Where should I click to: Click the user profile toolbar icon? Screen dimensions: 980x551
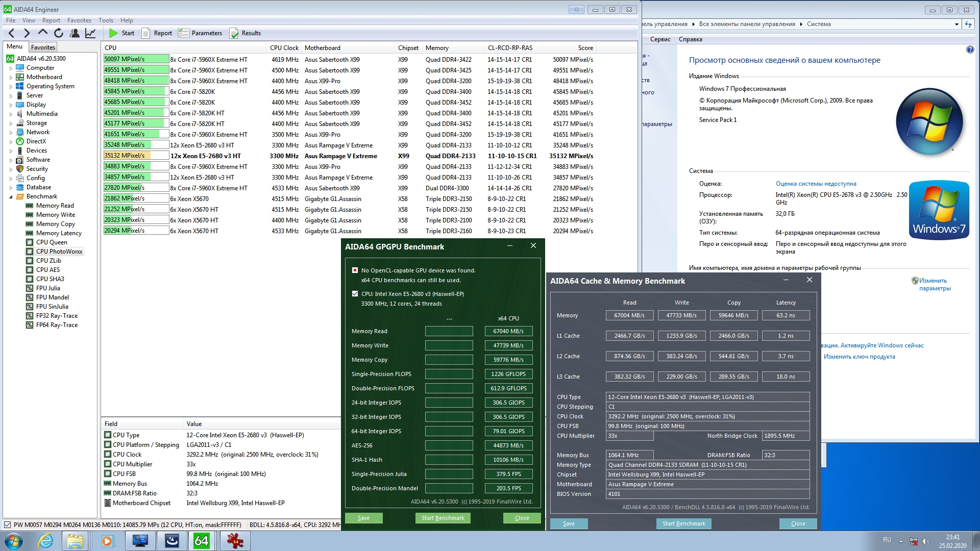tap(75, 33)
